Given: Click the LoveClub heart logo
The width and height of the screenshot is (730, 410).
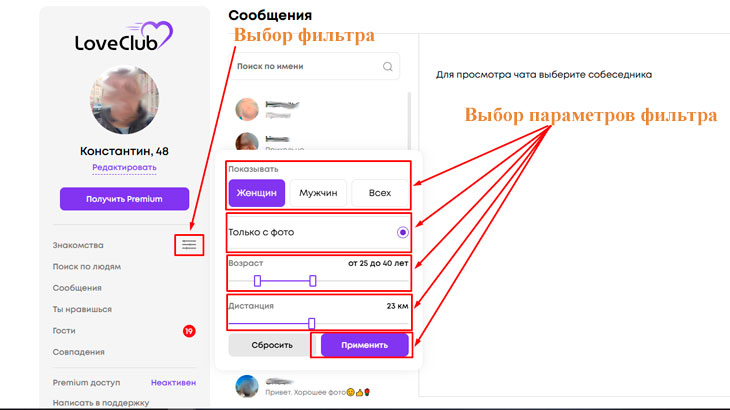Looking at the screenshot, I should coord(124,36).
